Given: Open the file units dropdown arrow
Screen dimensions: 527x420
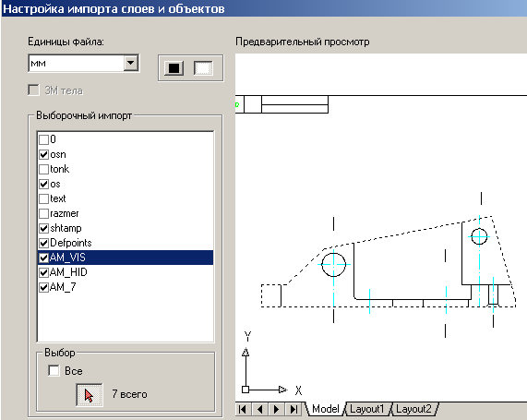Looking at the screenshot, I should [131, 63].
